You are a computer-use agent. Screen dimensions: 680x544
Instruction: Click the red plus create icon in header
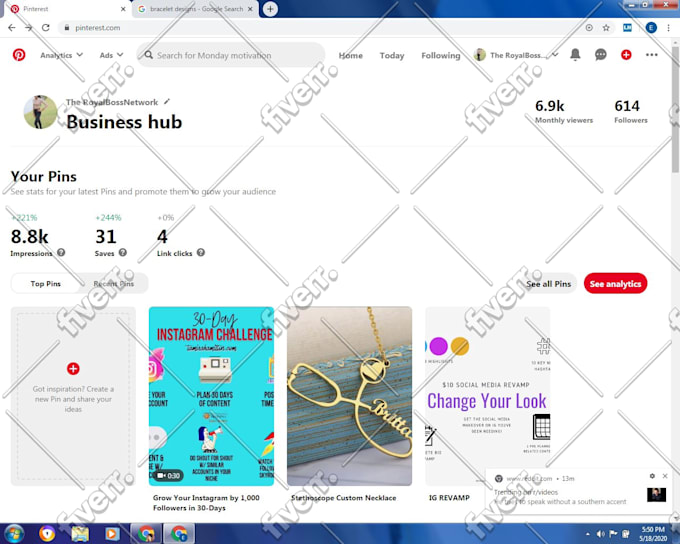[626, 55]
